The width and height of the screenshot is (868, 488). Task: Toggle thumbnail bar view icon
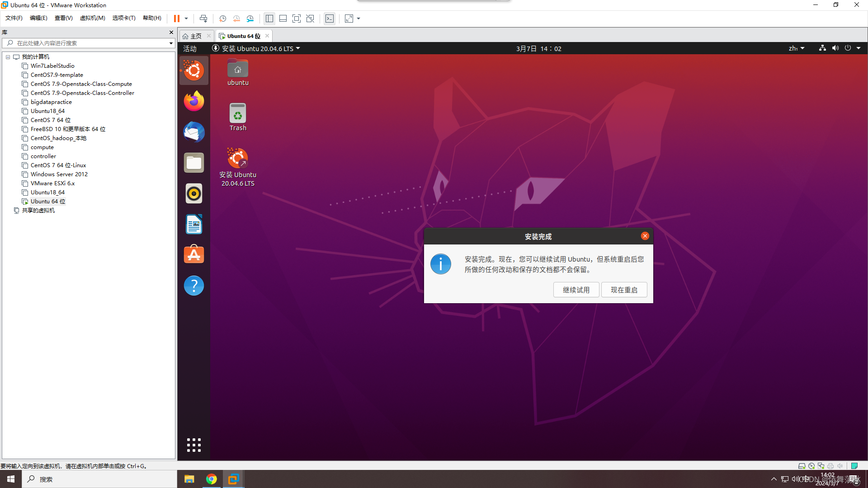pyautogui.click(x=283, y=19)
